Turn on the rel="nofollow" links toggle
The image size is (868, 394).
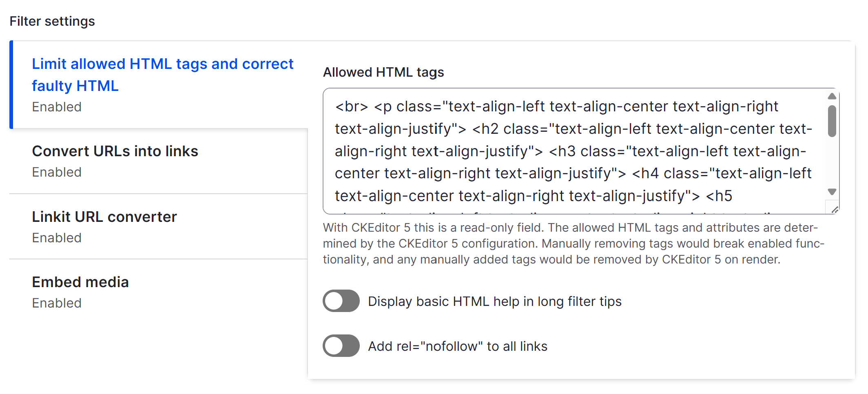click(341, 346)
